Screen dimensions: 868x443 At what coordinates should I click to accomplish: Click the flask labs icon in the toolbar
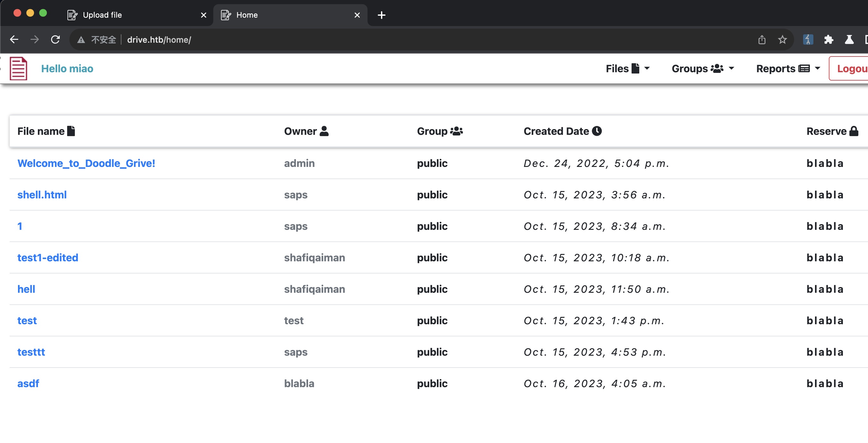(849, 40)
